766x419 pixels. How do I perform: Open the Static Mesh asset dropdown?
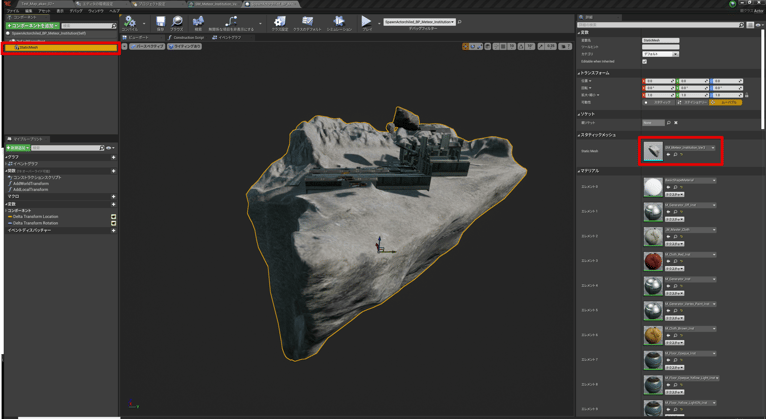tap(689, 147)
